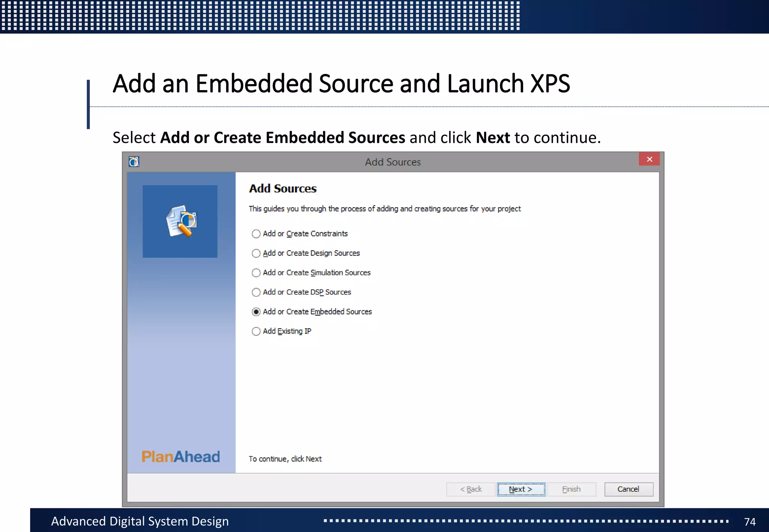Select Add or Create Embedded Sources radio
The height and width of the screenshot is (532, 769).
click(256, 312)
